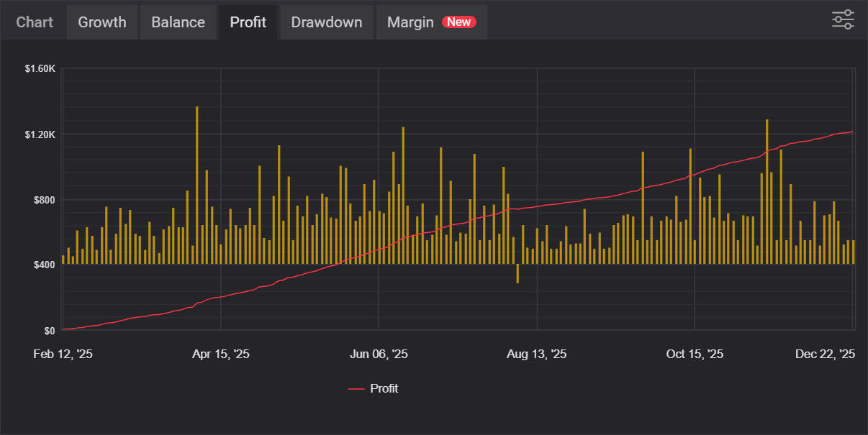This screenshot has width=868, height=435.
Task: Select the Oct 15, '25 axis label
Action: click(x=695, y=354)
